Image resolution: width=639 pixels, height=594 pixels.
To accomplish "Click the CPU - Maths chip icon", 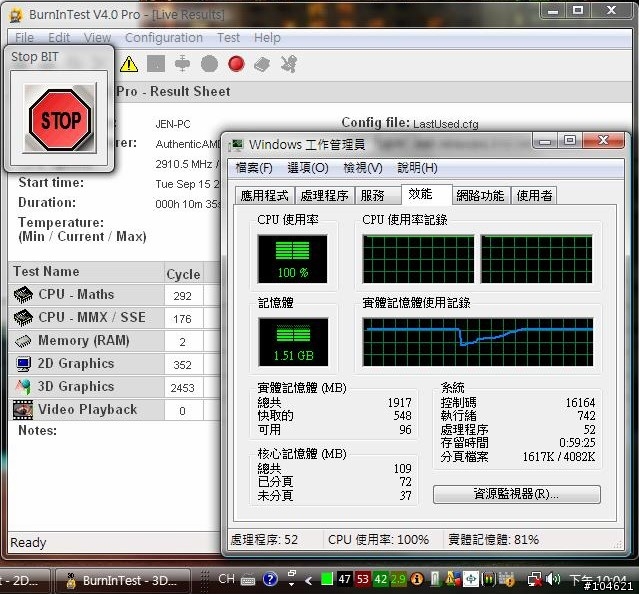I will [x=23, y=295].
